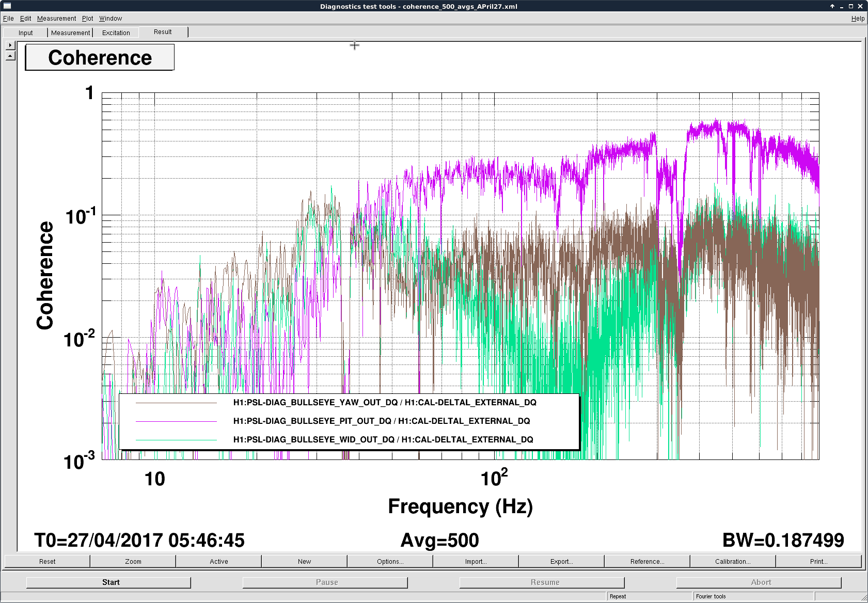Close the Diagnostics test tools window
Image resolution: width=868 pixels, height=603 pixels.
[x=860, y=6]
